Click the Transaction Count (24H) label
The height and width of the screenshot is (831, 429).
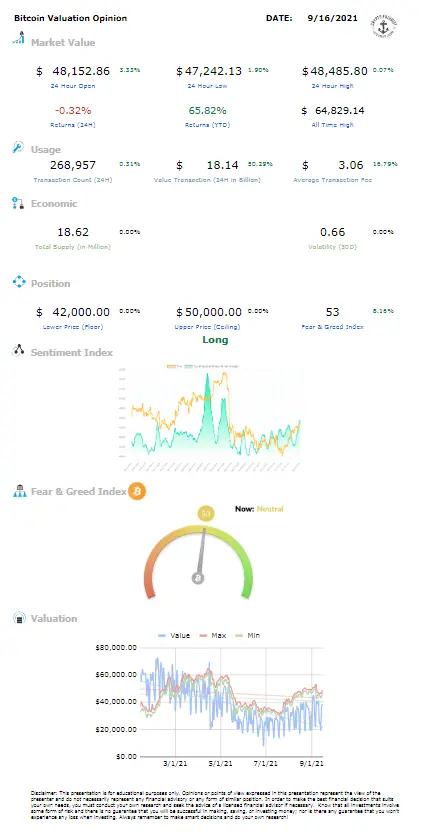tap(73, 180)
